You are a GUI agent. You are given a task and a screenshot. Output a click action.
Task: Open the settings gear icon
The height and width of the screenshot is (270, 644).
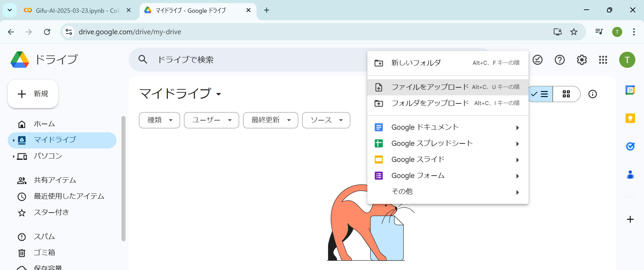[x=582, y=60]
